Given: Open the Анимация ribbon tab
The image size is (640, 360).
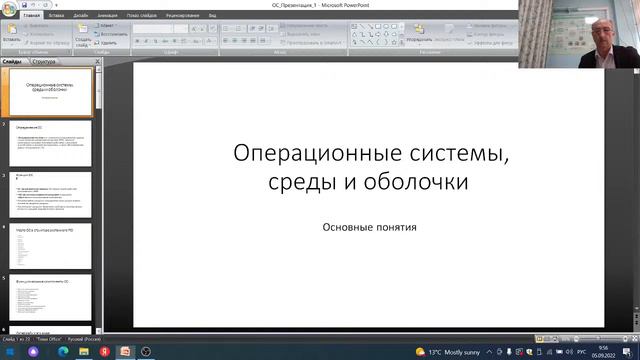Looking at the screenshot, I should coord(107,16).
